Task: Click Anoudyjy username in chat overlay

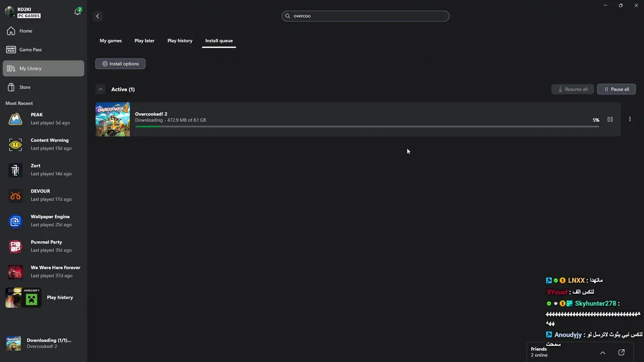Action: click(x=568, y=335)
